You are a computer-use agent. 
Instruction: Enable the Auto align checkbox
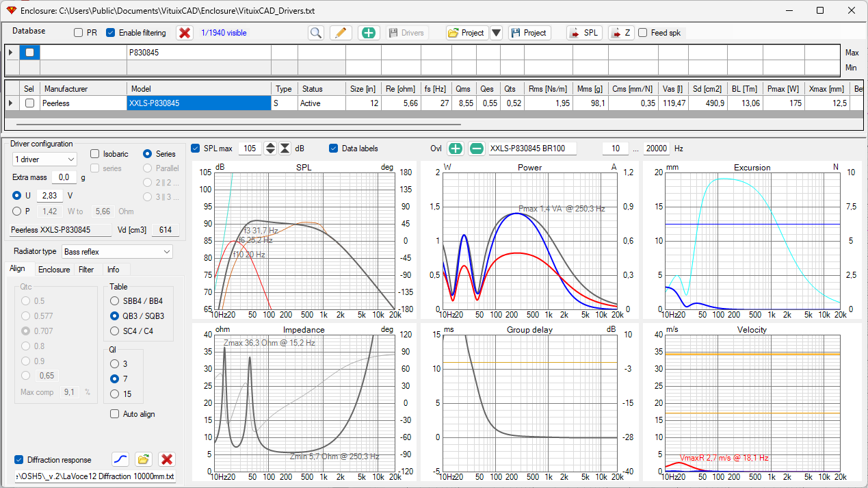(x=115, y=414)
